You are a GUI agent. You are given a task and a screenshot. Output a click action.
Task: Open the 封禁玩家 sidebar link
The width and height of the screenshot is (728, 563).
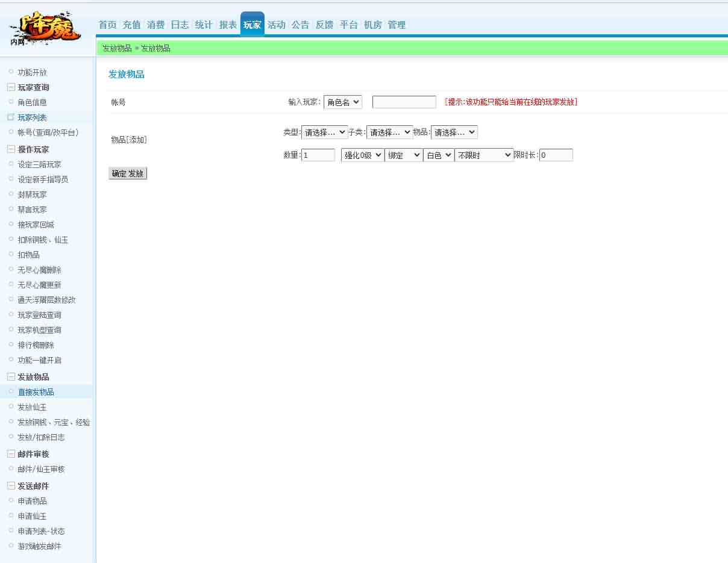(32, 194)
